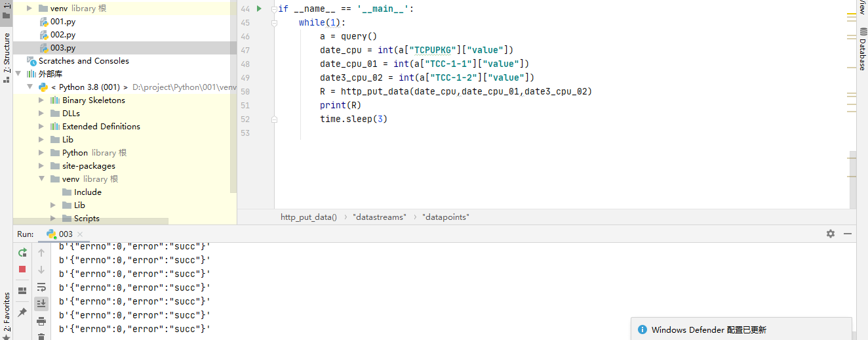Click project tree horizontal scrollbar
Viewport: 868px width, 340px height.
pos(90,221)
